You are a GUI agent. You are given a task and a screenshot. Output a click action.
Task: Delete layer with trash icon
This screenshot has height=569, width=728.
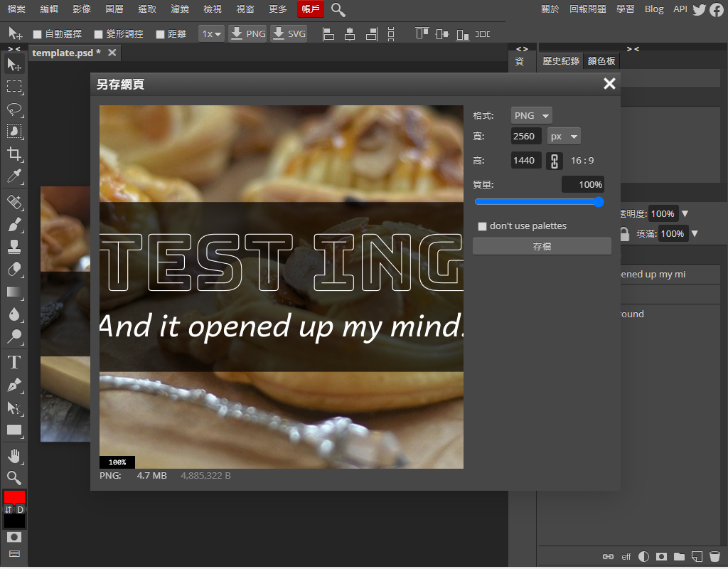click(714, 556)
